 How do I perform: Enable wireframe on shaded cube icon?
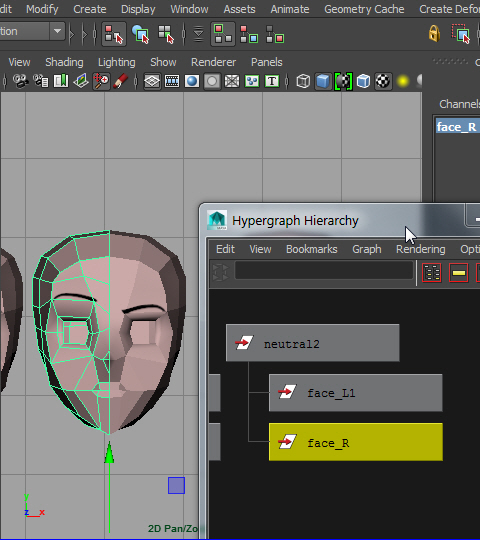click(363, 81)
